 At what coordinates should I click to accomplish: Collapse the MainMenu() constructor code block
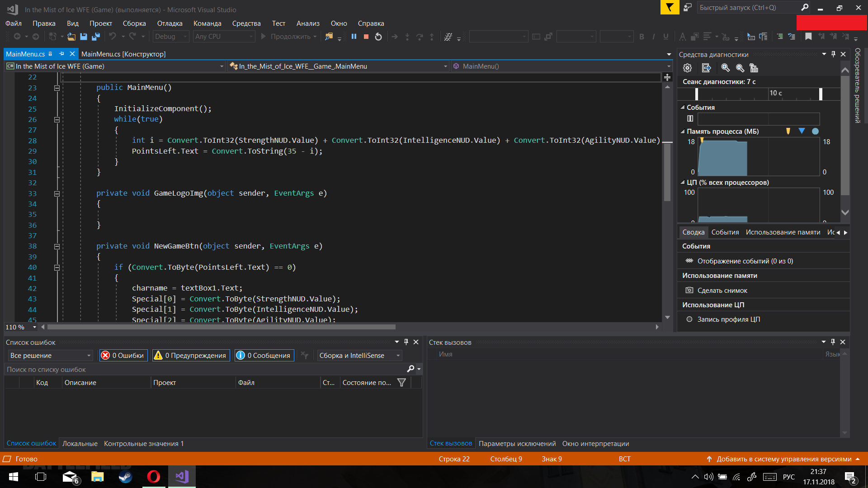pyautogui.click(x=57, y=88)
